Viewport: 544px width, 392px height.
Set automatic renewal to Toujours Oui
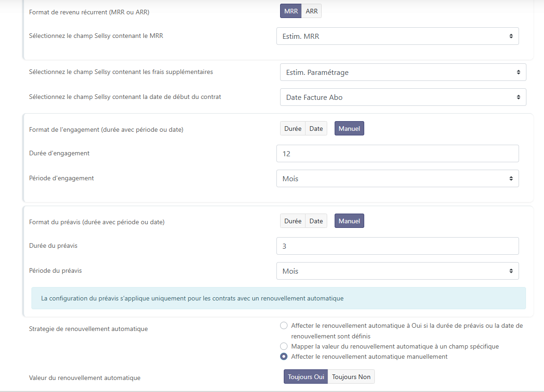(x=306, y=377)
